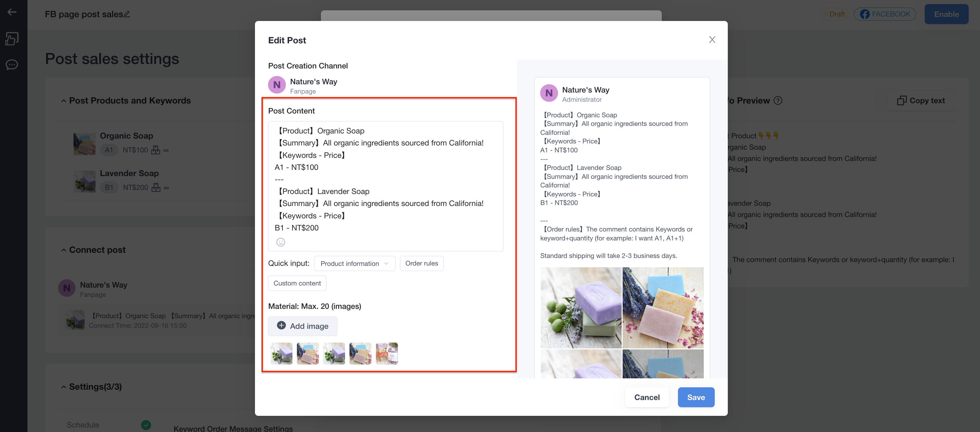Click the Lavender Soap product image
980x432 pixels.
tap(85, 181)
